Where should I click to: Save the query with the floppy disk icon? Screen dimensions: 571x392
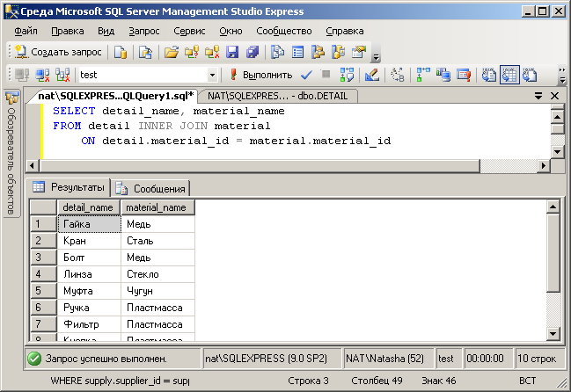(232, 53)
